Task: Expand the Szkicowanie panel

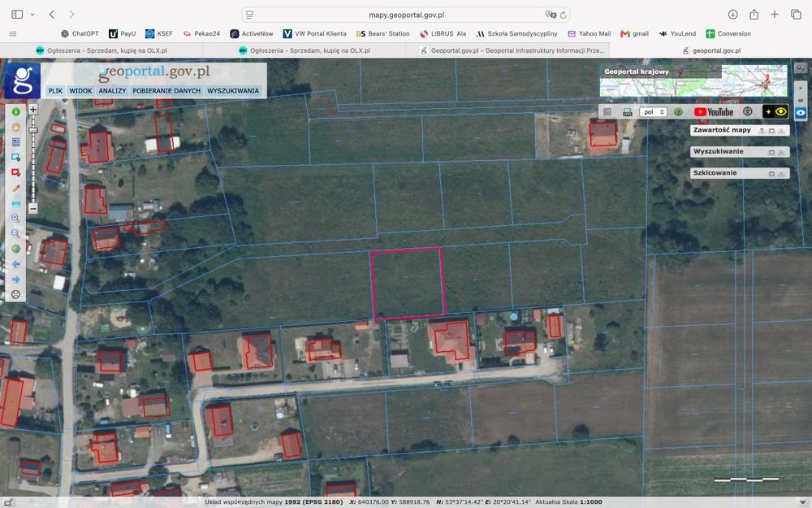Action: click(x=771, y=174)
